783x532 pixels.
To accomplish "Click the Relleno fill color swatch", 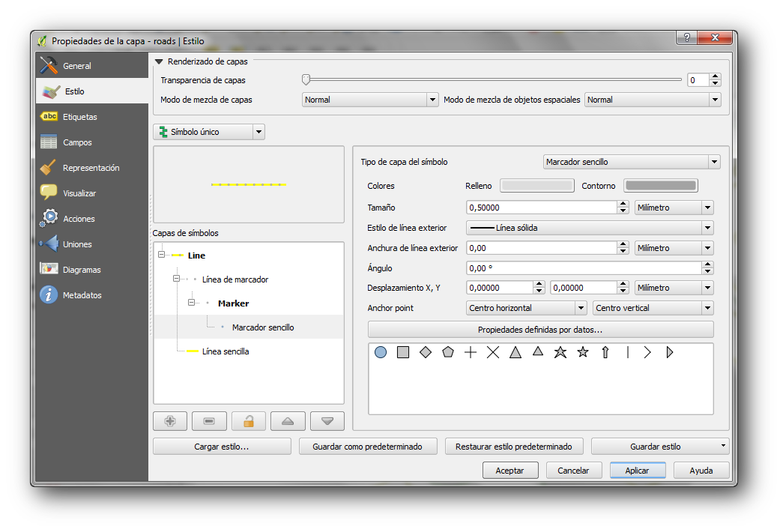I will (536, 186).
